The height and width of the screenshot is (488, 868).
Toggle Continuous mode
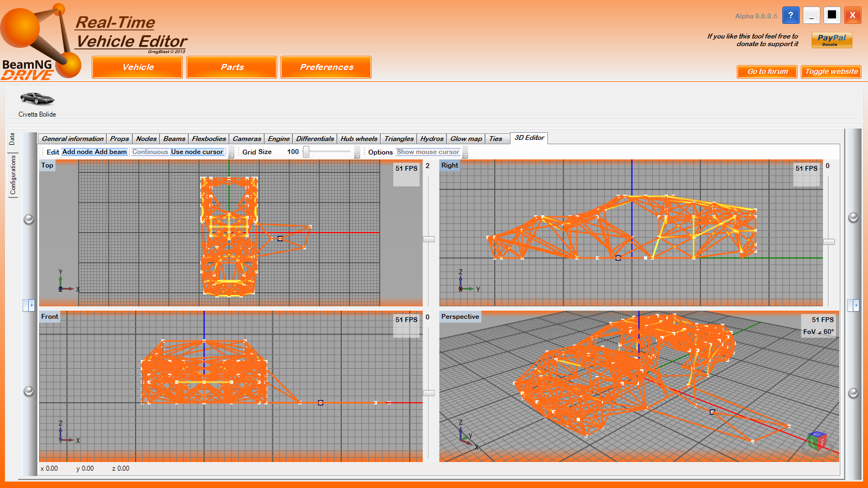coord(150,152)
